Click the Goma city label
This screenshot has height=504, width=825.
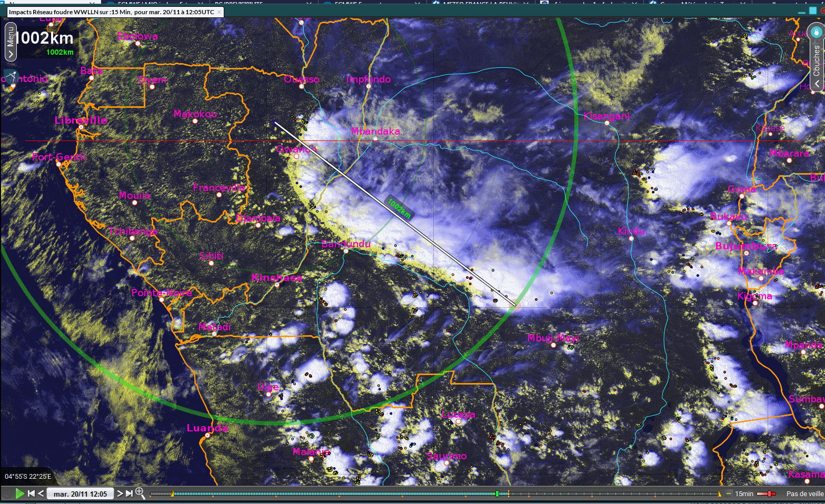click(x=742, y=189)
